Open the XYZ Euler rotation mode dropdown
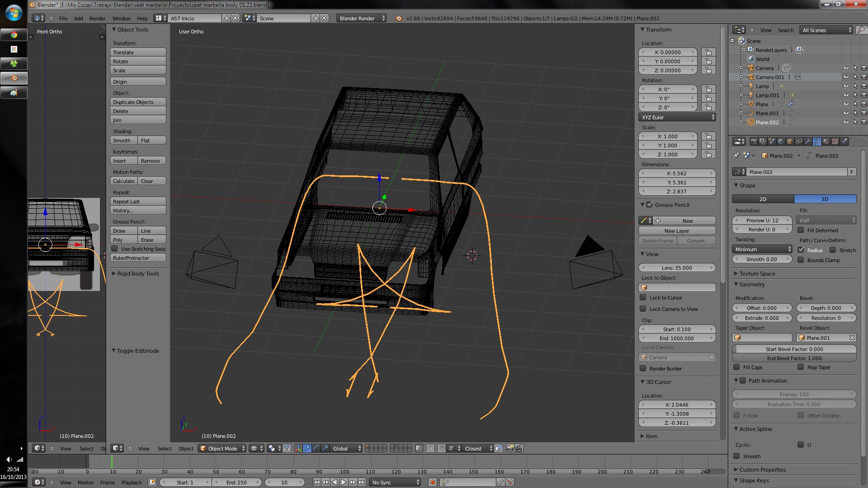 (677, 117)
